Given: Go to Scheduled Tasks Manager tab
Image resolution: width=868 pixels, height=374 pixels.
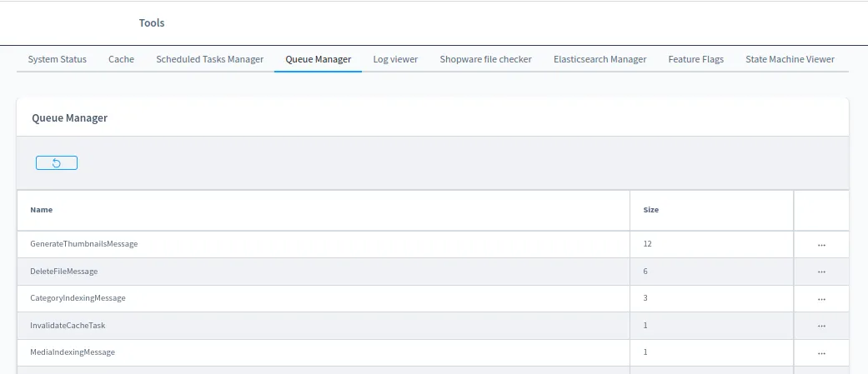Looking at the screenshot, I should [x=210, y=59].
